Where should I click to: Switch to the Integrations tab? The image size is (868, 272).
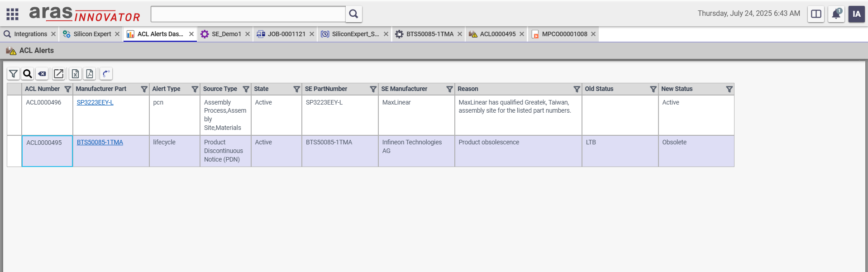click(30, 34)
